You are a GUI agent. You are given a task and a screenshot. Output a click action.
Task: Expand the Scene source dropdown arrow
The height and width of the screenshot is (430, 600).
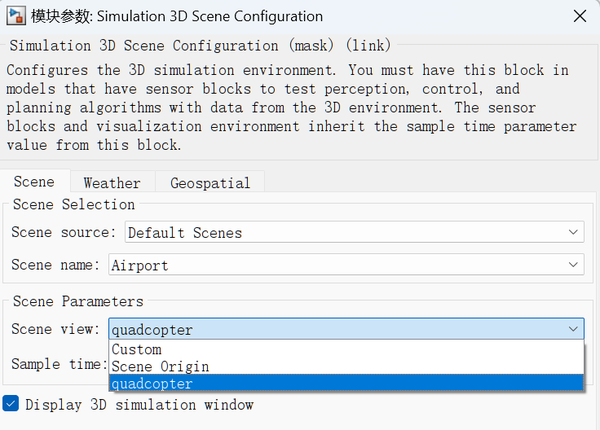573,232
